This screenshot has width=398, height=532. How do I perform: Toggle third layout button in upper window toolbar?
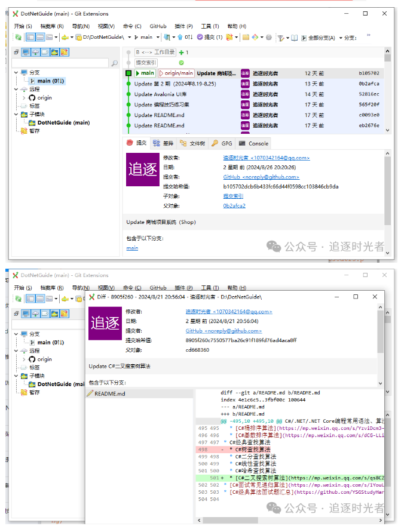[49, 38]
